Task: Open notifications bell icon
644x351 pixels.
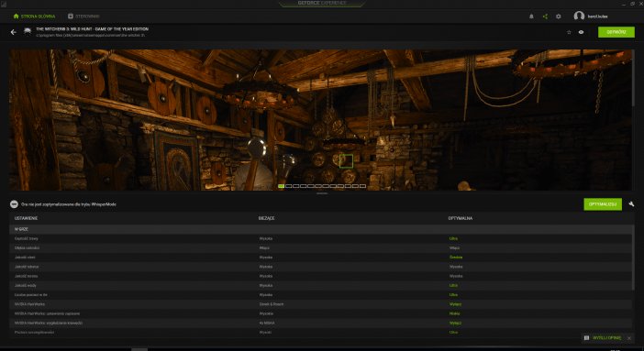Action: pos(531,16)
